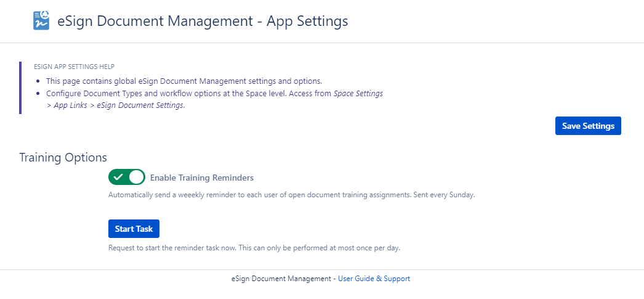The height and width of the screenshot is (299, 644).
Task: Click the App Settings page title
Action: (203, 21)
